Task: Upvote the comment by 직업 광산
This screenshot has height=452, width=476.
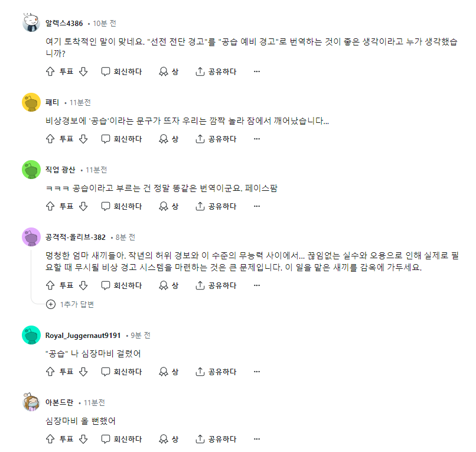Action: (x=50, y=207)
